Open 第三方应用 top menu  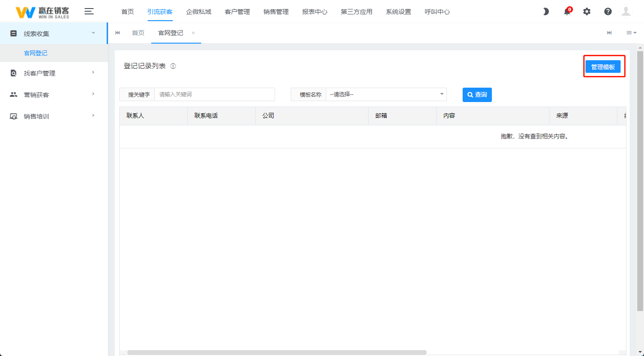(356, 12)
